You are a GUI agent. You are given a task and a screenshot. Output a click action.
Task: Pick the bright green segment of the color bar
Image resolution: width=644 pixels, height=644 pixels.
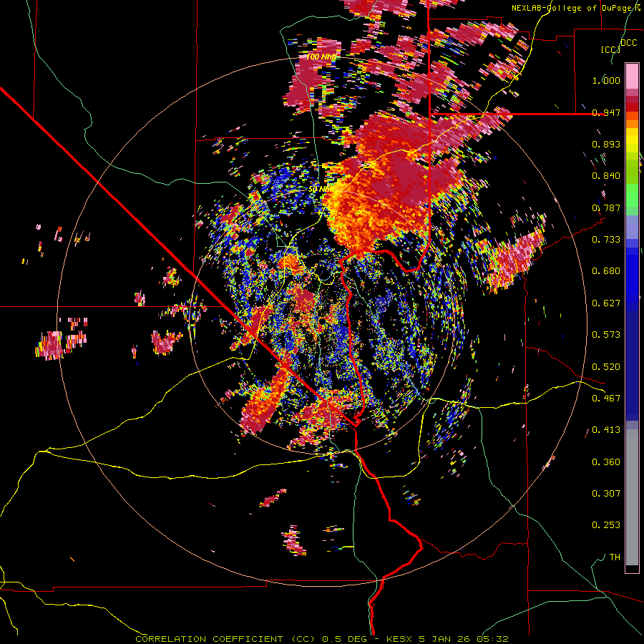(x=632, y=195)
